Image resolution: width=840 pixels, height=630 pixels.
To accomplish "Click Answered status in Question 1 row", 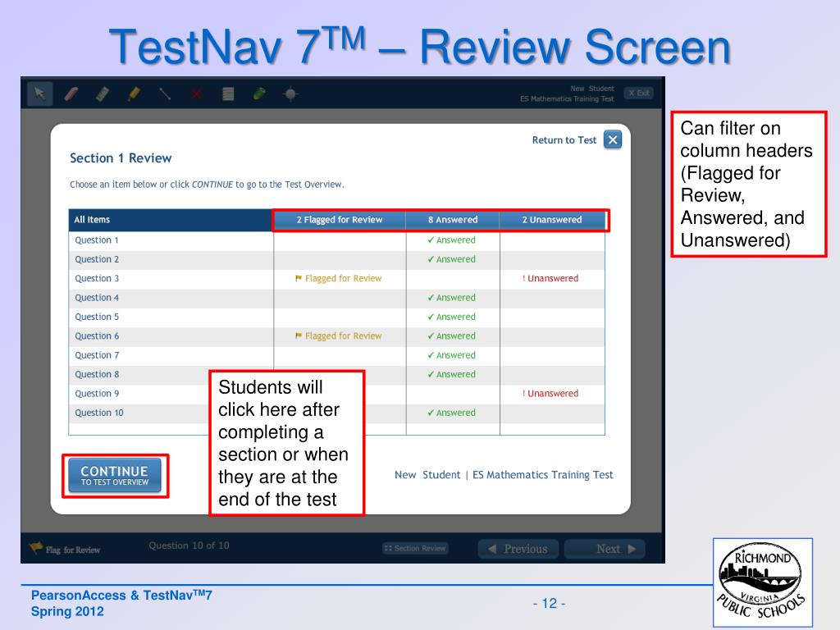I will (452, 240).
